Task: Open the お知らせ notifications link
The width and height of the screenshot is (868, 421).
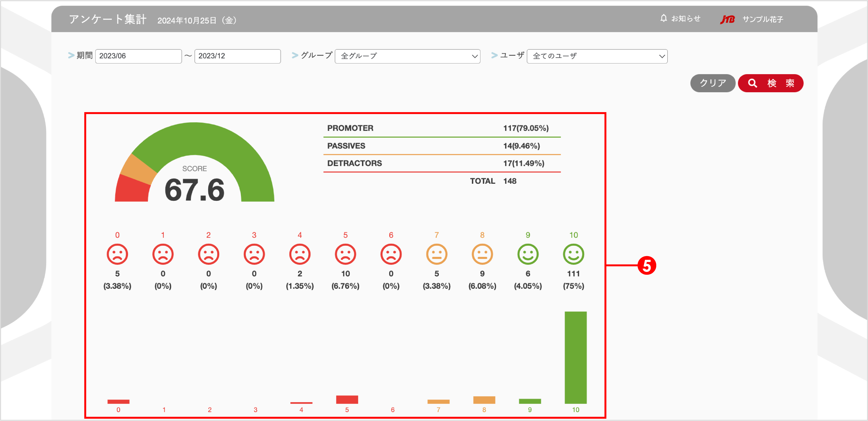Action: [x=685, y=19]
